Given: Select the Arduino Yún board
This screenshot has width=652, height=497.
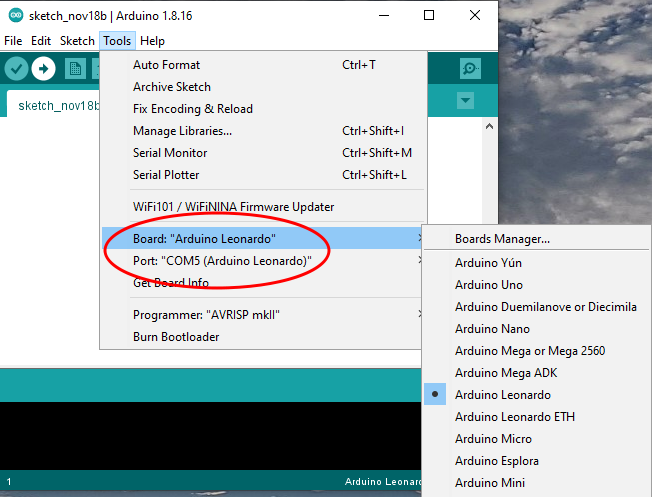Looking at the screenshot, I should 536,263.
